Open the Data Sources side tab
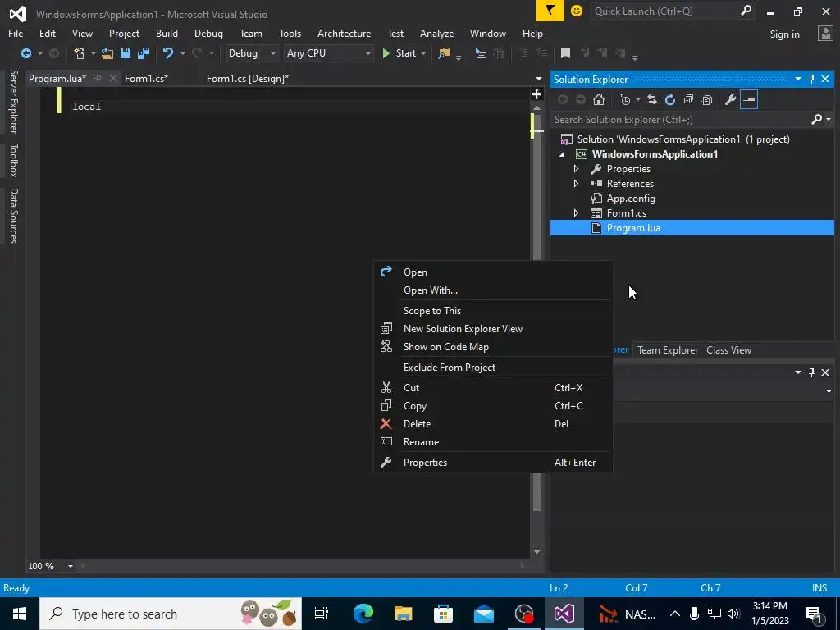 (13, 216)
